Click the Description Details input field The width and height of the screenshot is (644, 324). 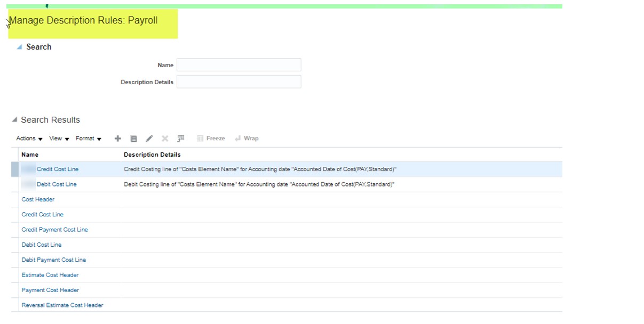(x=238, y=82)
